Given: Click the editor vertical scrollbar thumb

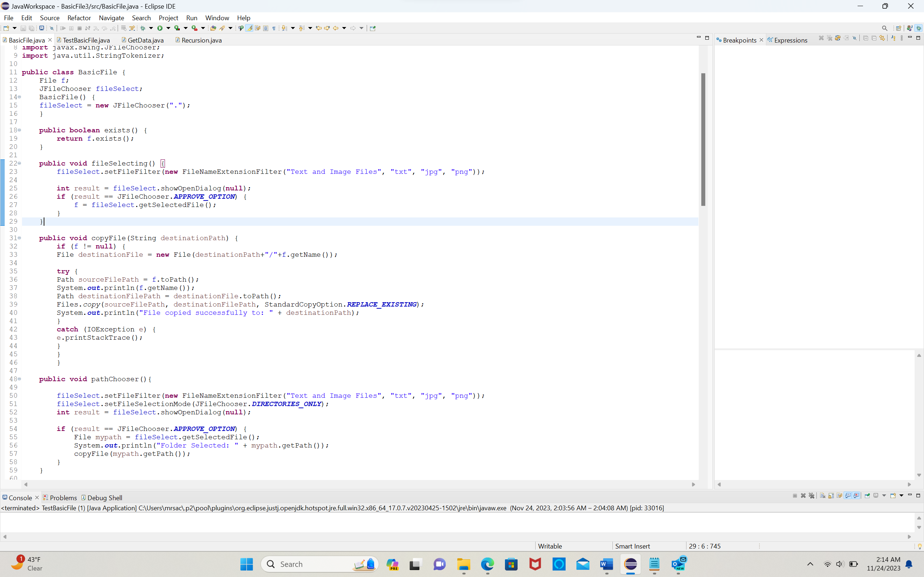Looking at the screenshot, I should point(703,139).
